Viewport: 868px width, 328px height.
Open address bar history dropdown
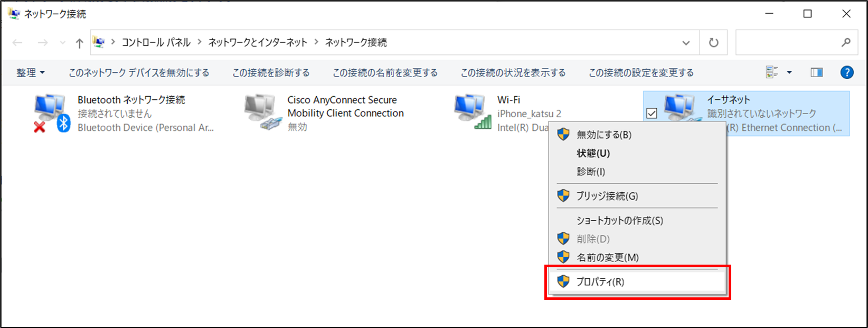pos(686,43)
